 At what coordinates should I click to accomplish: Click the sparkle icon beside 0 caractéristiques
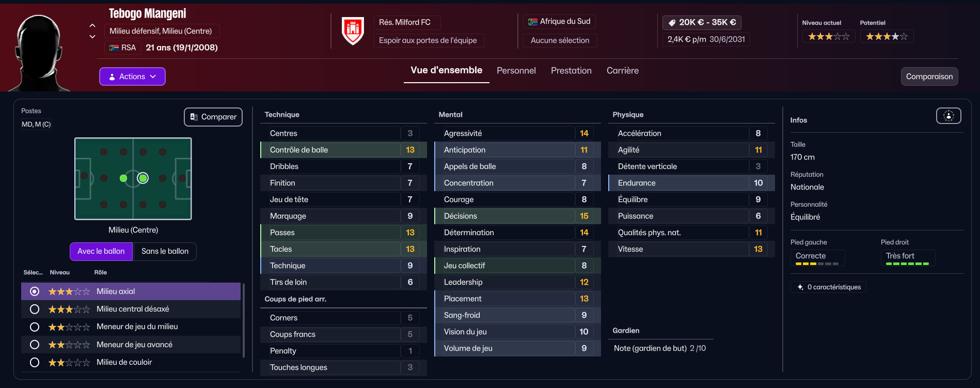pyautogui.click(x=800, y=287)
